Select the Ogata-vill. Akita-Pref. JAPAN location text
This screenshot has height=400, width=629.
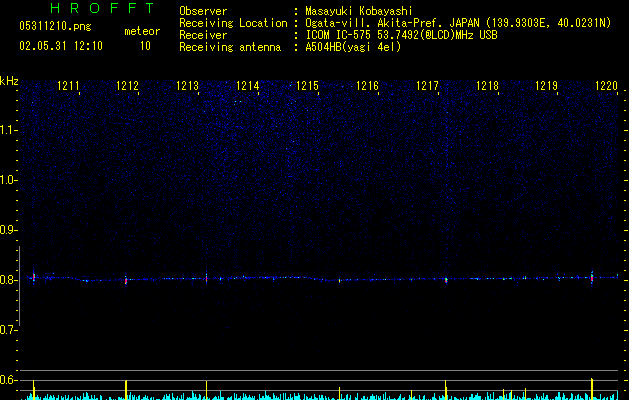coord(458,23)
